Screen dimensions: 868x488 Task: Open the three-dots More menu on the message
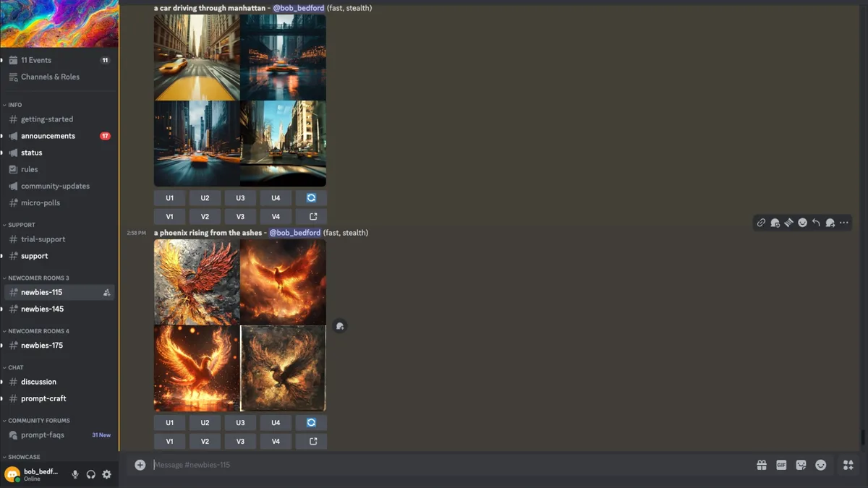point(844,223)
